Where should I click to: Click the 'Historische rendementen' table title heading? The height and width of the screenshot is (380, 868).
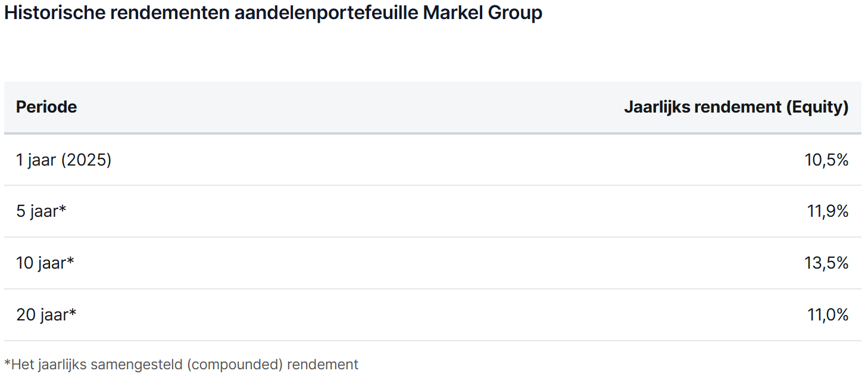pyautogui.click(x=273, y=13)
